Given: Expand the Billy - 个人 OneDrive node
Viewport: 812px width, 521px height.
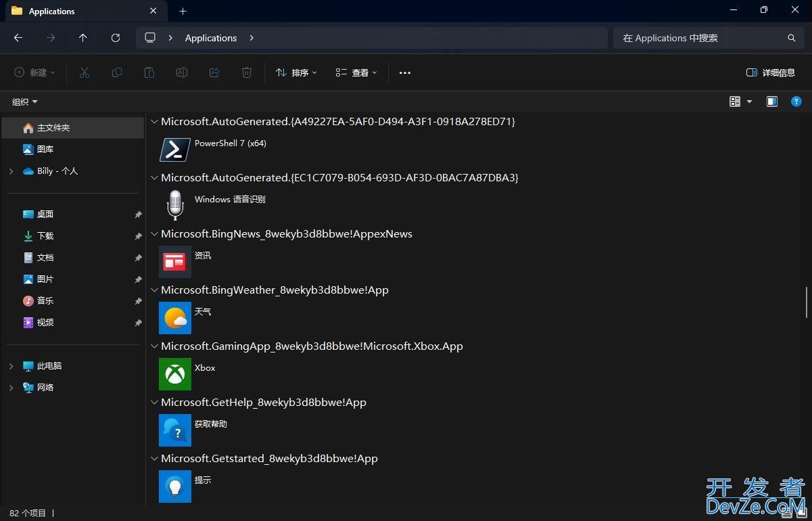Looking at the screenshot, I should tap(11, 171).
